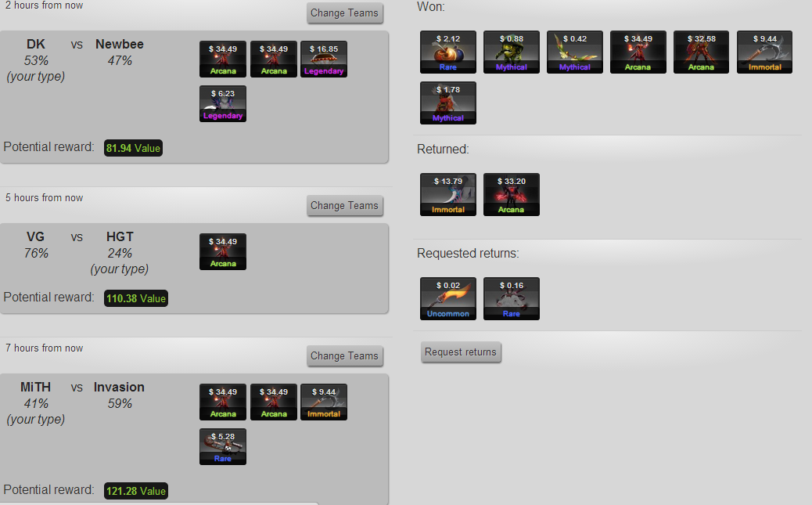Click the $34.49 Arcana item on VG bet
812x505 pixels.
(223, 251)
